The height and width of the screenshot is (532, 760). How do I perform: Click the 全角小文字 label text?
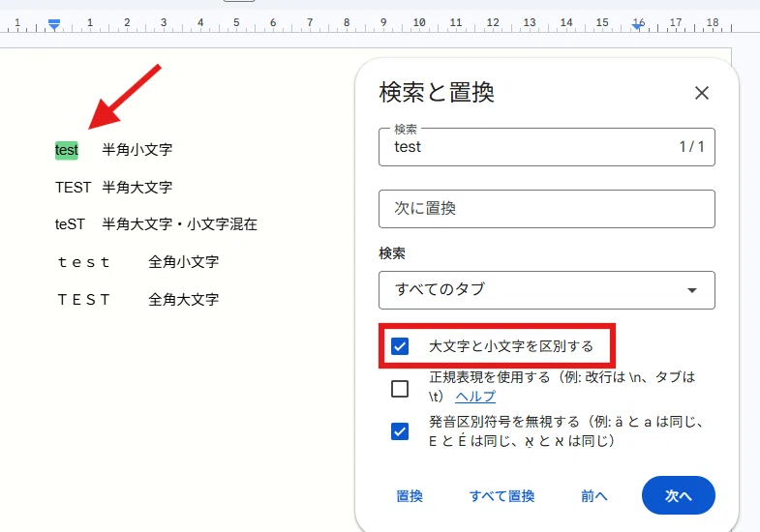coord(183,262)
